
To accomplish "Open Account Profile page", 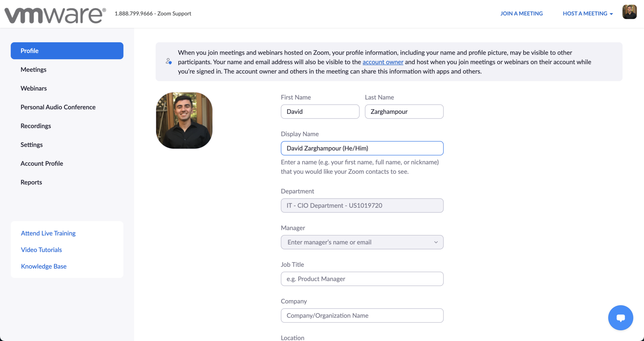I will (42, 164).
